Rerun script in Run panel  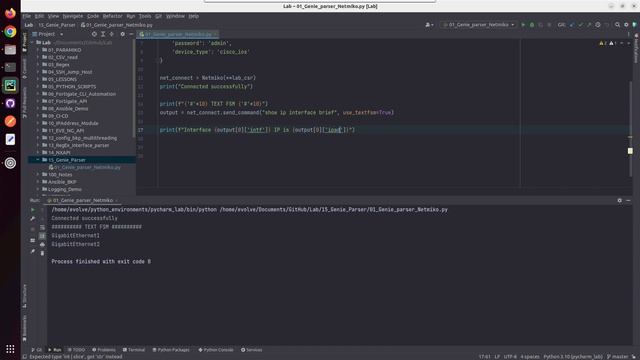point(33,210)
